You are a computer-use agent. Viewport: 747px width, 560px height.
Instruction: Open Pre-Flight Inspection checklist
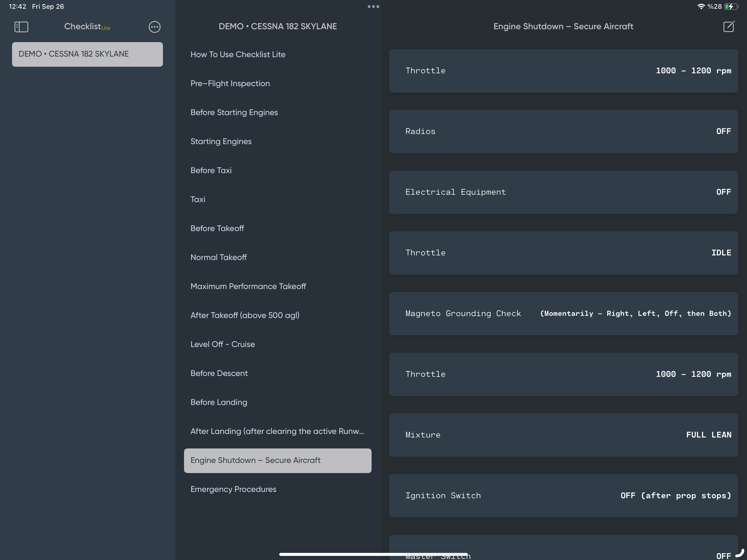(278, 83)
